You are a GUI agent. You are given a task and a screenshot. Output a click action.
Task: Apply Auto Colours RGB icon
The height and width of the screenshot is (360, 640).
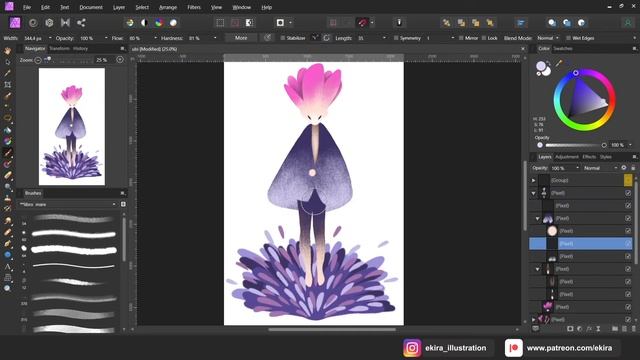[x=159, y=23]
